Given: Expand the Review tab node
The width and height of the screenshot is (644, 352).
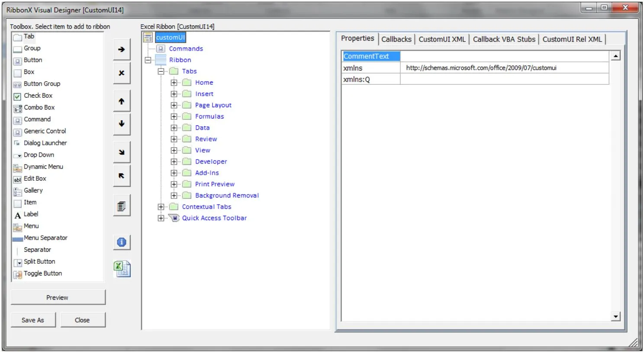Looking at the screenshot, I should [174, 139].
